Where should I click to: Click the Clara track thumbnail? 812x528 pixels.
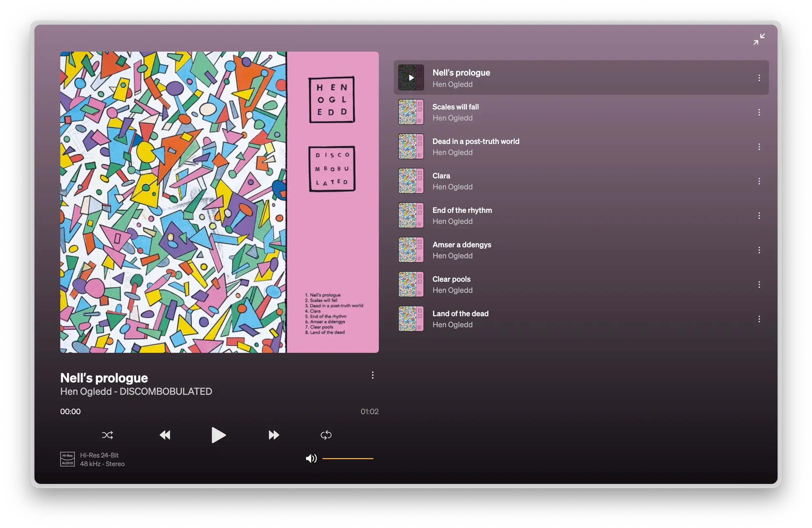(411, 181)
